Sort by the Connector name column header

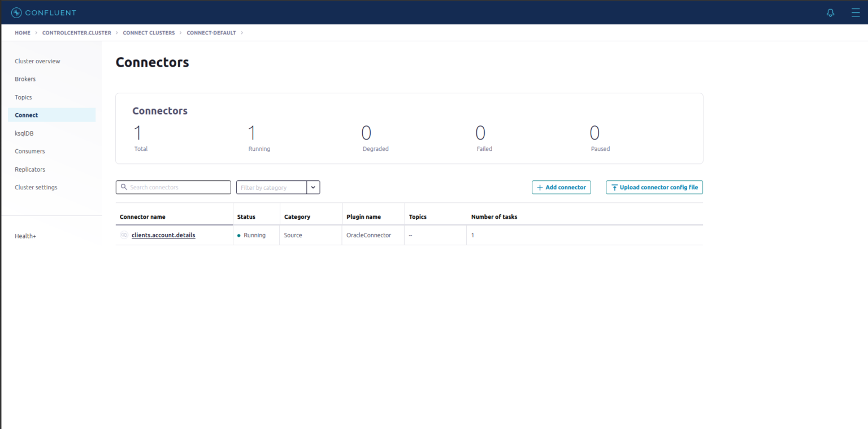click(143, 216)
